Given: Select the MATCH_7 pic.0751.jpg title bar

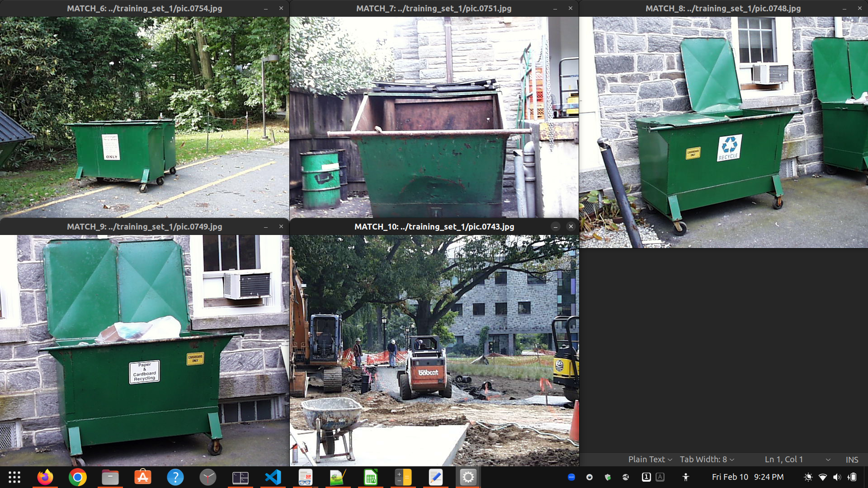Looking at the screenshot, I should tap(434, 8).
